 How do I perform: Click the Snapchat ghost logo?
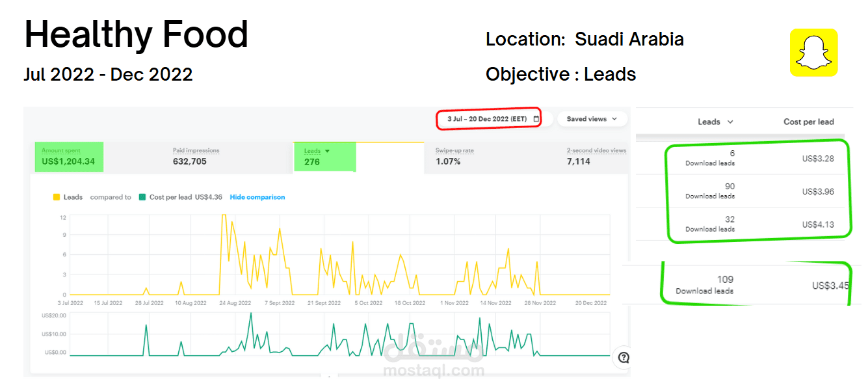[813, 53]
